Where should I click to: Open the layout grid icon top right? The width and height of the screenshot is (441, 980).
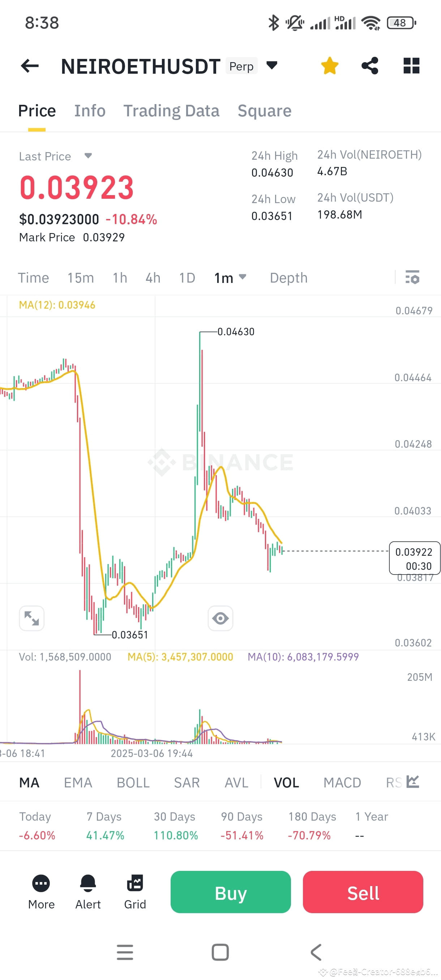411,65
